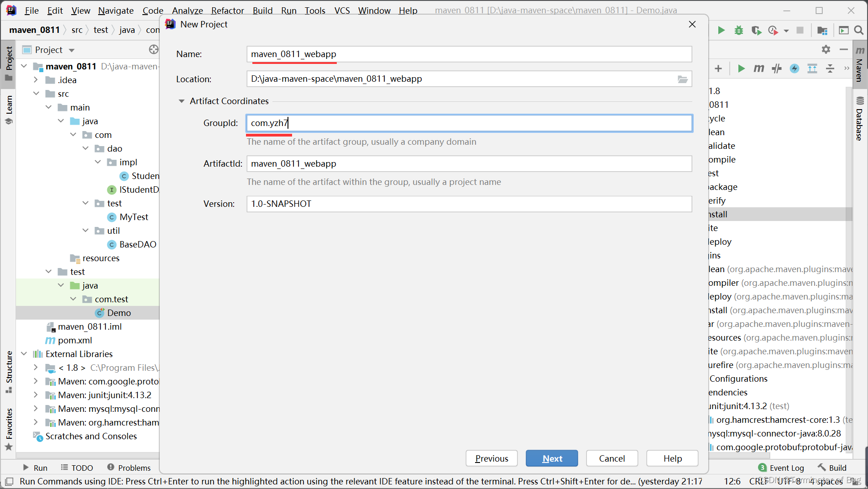This screenshot has width=868, height=489.
Task: Click the browse folder icon in Location field
Action: coord(682,79)
